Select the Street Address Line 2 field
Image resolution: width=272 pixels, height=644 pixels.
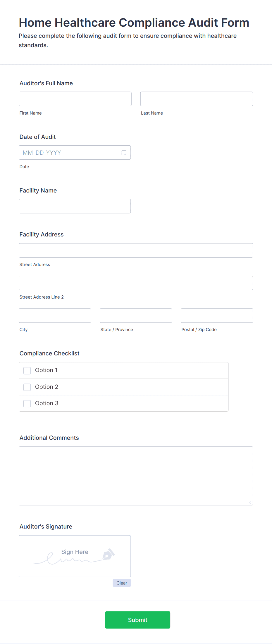(x=136, y=283)
